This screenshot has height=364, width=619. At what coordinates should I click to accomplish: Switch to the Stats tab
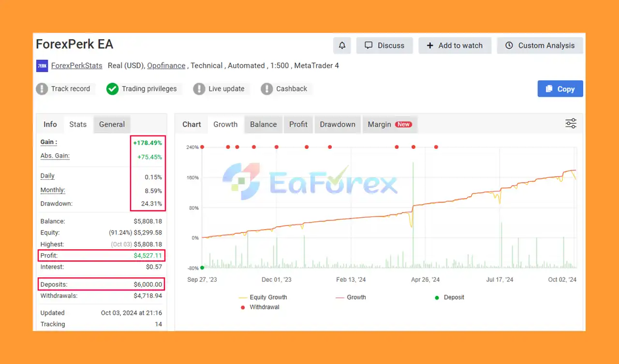(78, 124)
